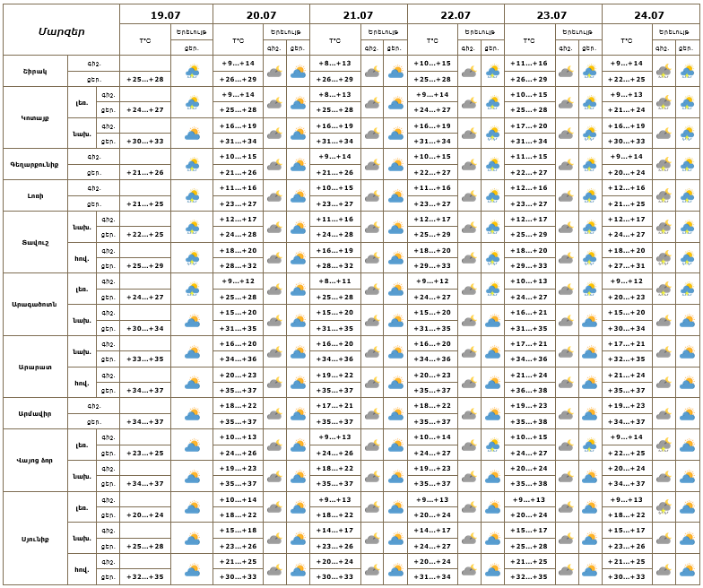This screenshot has width=703, height=588.
Task: Select Լոռի daytime rain icon for 23.07
Action: tap(590, 196)
